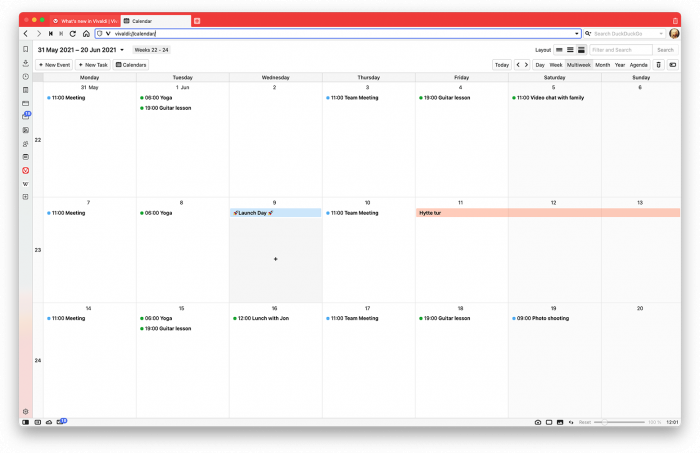The height and width of the screenshot is (453, 700).
Task: Toggle the side panel from status bar
Action: [25, 422]
